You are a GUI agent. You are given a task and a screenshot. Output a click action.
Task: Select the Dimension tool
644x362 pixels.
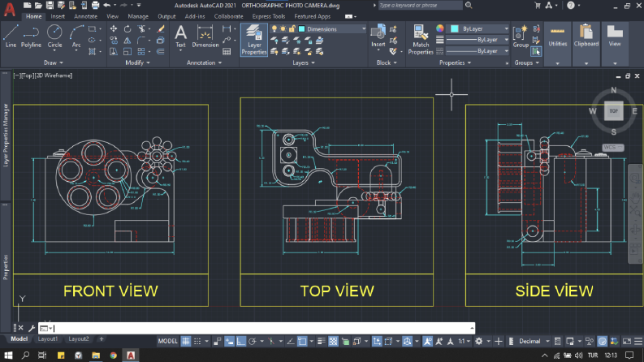click(x=205, y=36)
